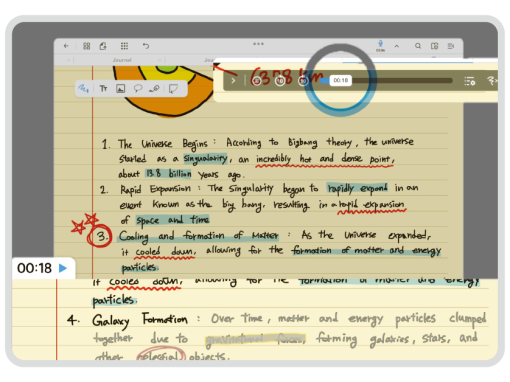Screen dimensions: 510x382
Task: Switch to the first Journal tab
Action: 122,60
